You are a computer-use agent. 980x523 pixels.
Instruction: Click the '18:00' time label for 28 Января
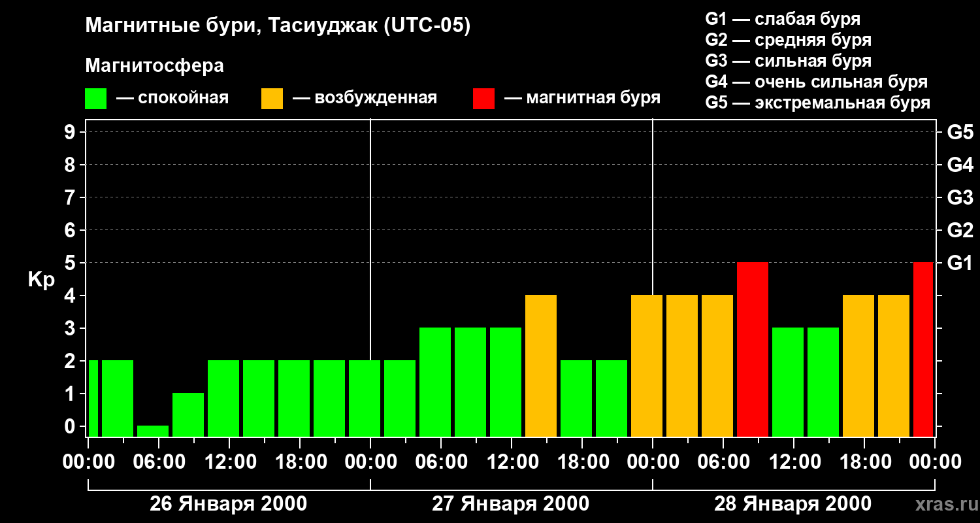pyautogui.click(x=864, y=462)
